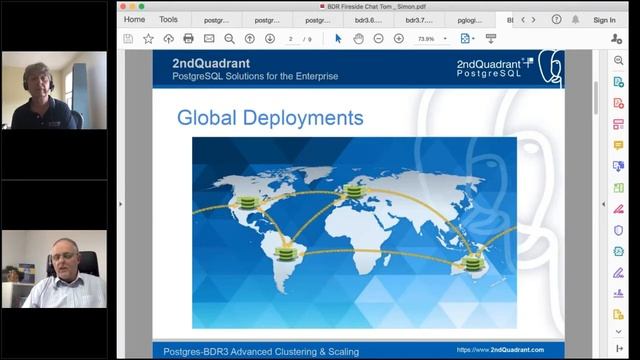This screenshot has width=640, height=360.
Task: Show previous tabs with left chevron
Action: [523, 20]
